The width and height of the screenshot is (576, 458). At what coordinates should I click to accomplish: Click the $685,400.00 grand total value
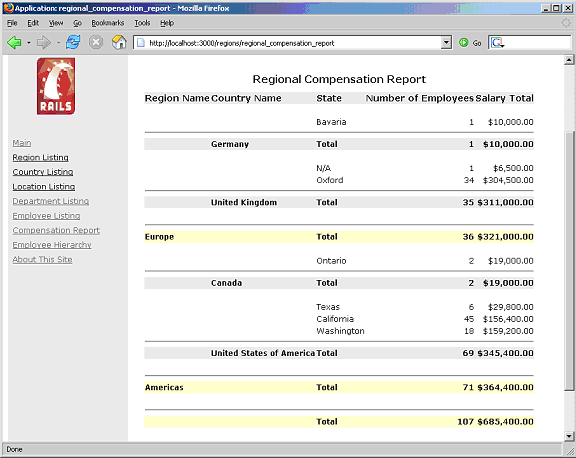pos(505,422)
